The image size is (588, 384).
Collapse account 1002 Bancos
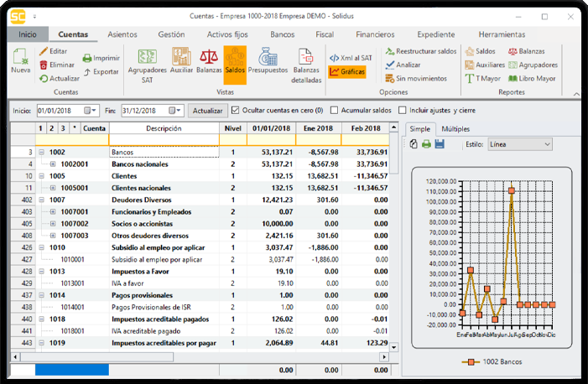[x=42, y=153]
